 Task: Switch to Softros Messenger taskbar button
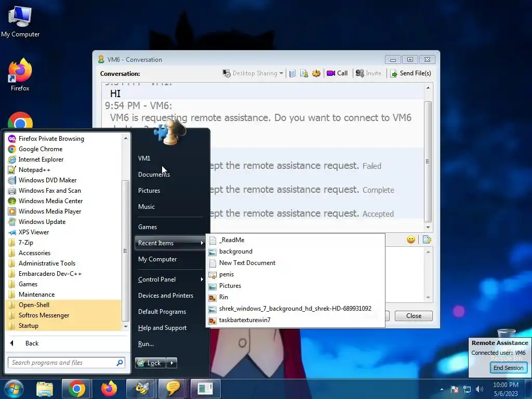173,389
